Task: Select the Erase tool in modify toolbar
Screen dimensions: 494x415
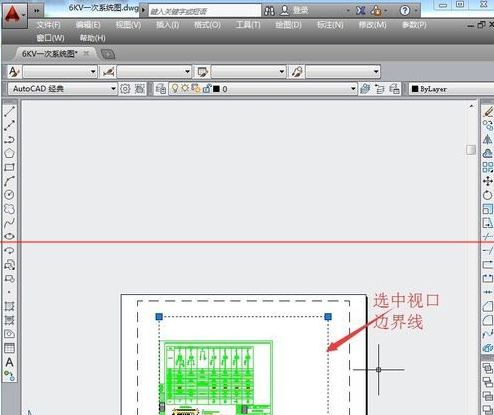Action: pyautogui.click(x=488, y=112)
